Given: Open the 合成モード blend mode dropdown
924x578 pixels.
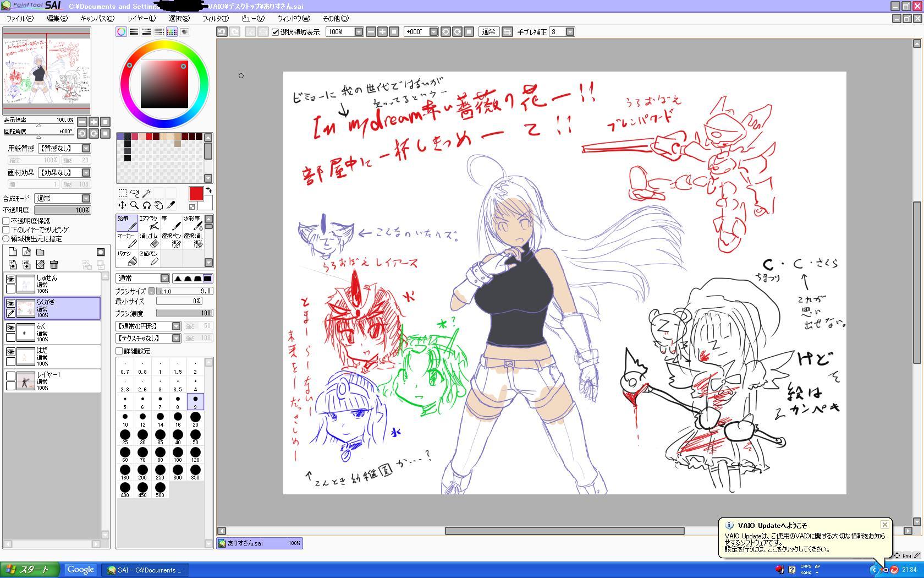Looking at the screenshot, I should pos(62,198).
